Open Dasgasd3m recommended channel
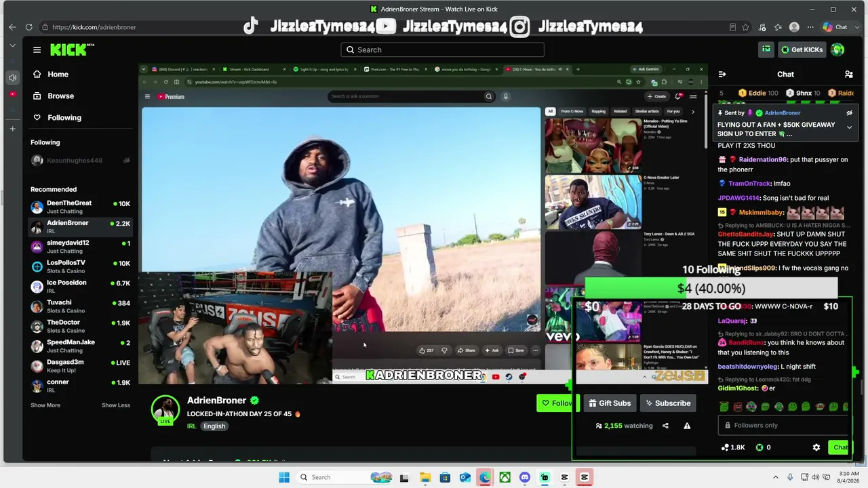 point(80,366)
